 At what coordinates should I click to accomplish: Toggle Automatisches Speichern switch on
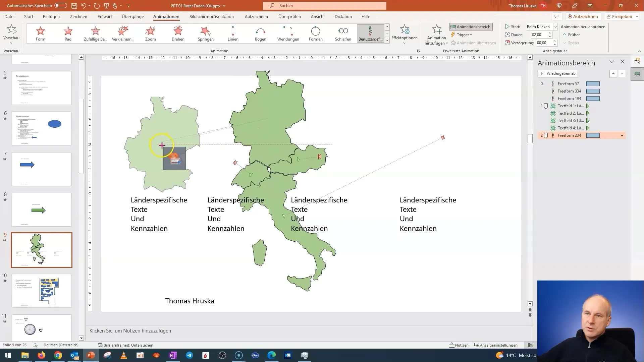coord(59,5)
